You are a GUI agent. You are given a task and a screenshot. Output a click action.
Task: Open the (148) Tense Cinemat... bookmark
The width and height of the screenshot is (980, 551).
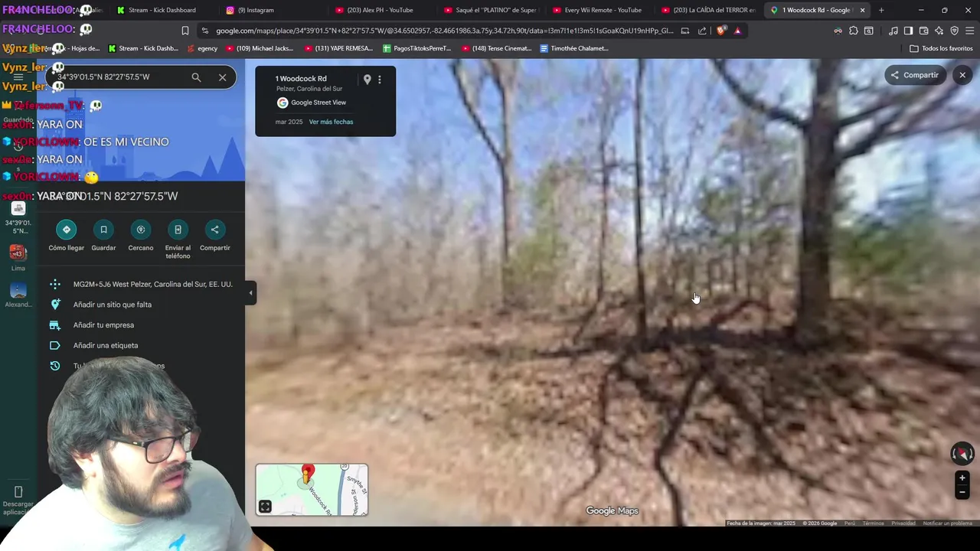496,48
